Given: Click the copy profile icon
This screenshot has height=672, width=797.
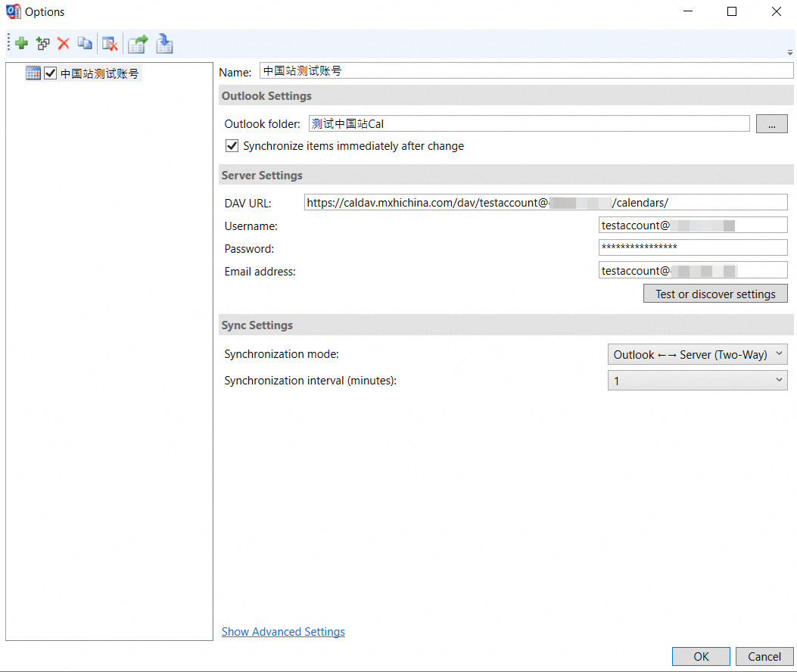Looking at the screenshot, I should click(x=85, y=44).
